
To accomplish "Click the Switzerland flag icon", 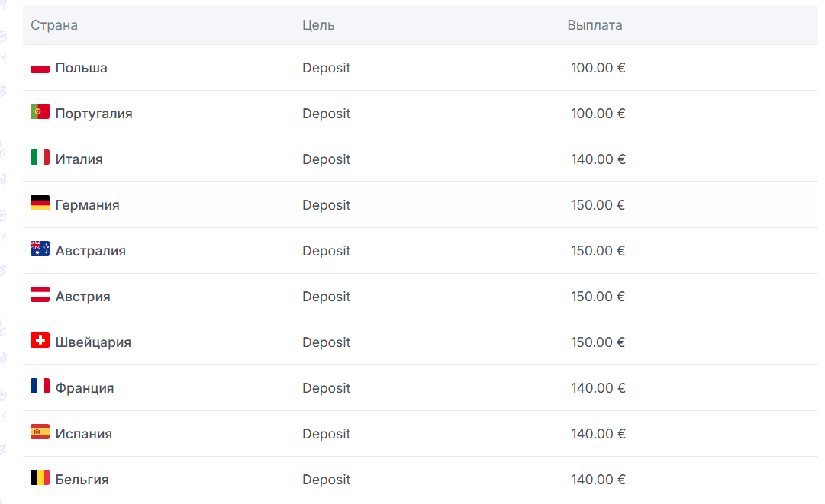I will (40, 341).
